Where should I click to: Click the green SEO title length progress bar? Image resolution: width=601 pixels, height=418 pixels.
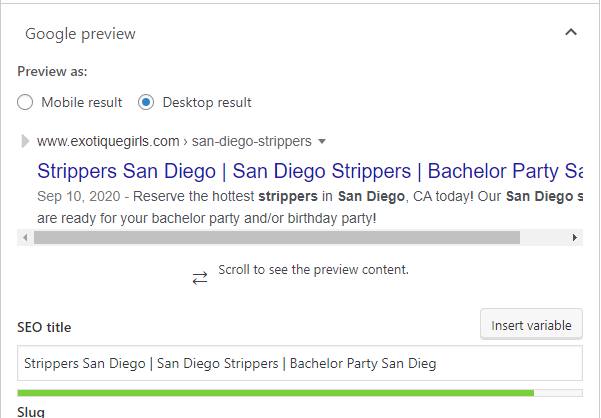(300, 393)
